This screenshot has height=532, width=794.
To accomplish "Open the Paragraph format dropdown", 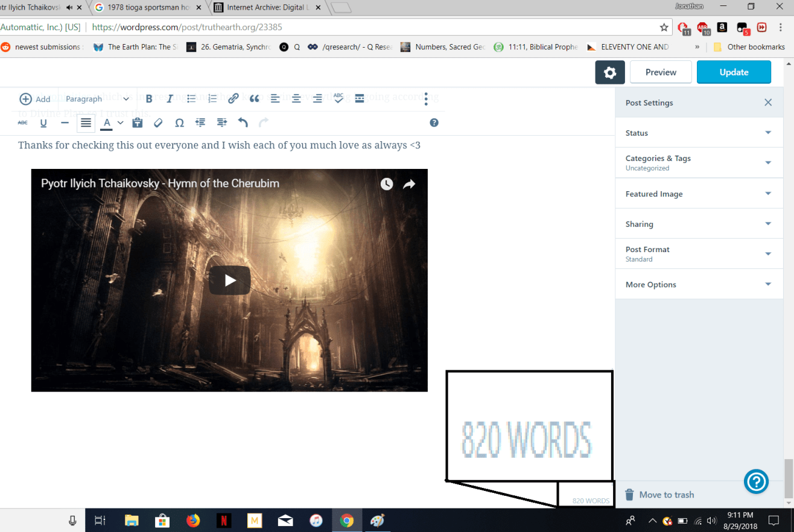I will coord(97,99).
